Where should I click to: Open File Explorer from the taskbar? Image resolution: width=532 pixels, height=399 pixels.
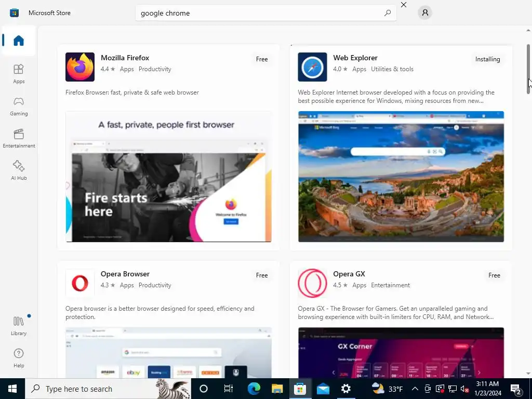point(277,389)
